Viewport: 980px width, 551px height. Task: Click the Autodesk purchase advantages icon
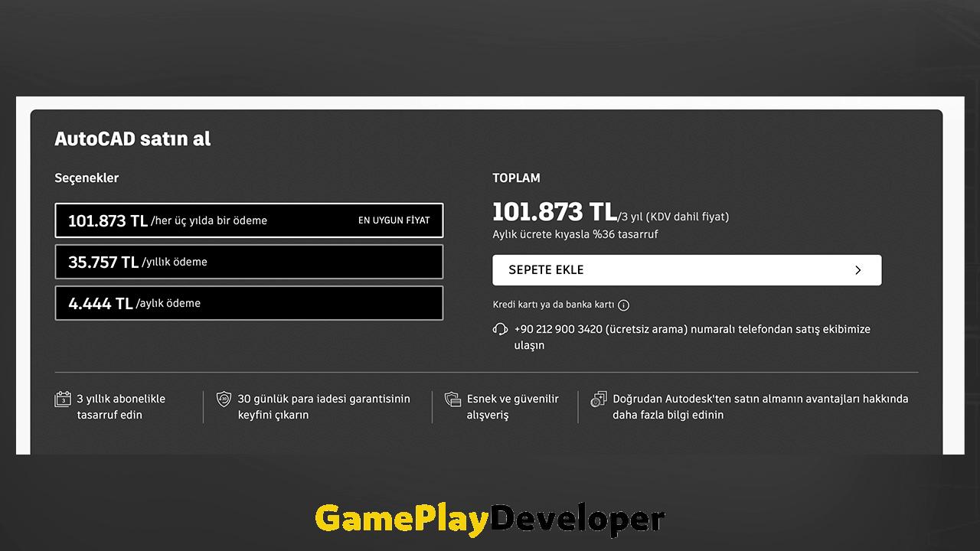coord(599,399)
